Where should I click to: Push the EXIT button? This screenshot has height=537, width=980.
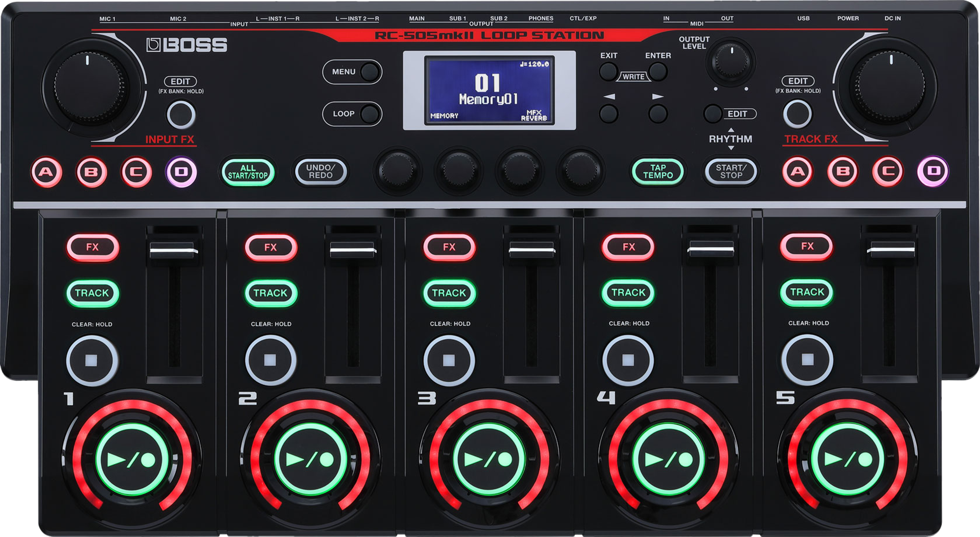coord(609,71)
